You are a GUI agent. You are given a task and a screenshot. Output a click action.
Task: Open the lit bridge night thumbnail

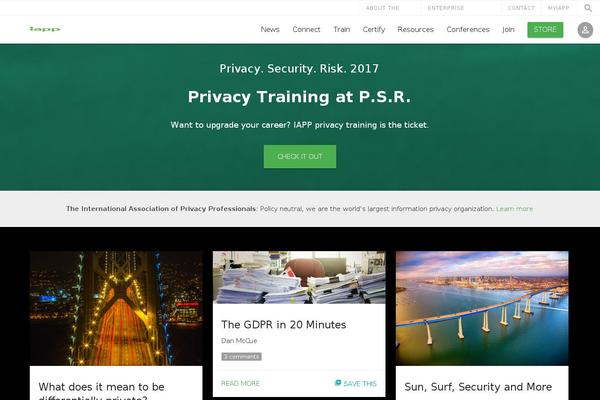[116, 308]
